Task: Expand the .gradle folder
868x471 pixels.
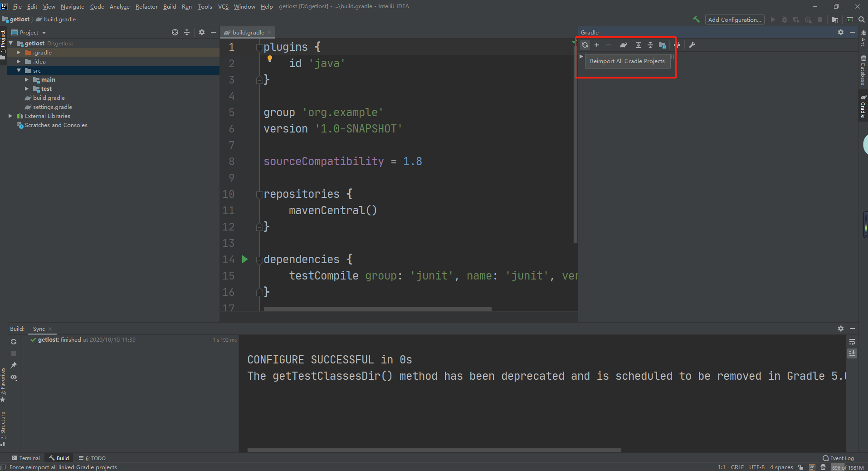Action: coord(19,52)
